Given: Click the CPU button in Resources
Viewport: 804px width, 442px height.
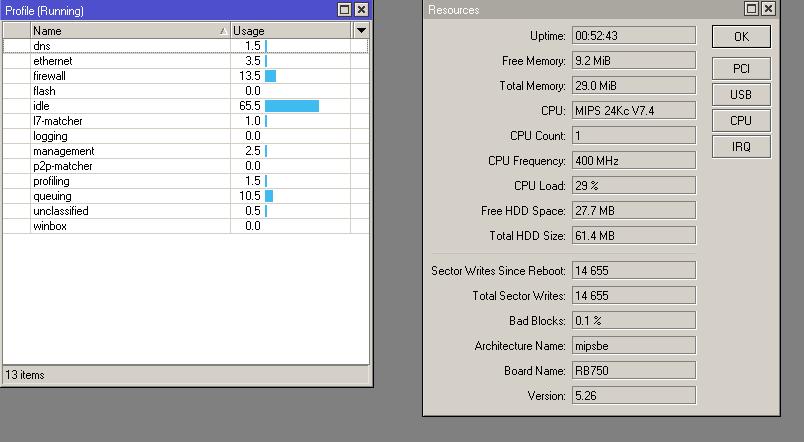Looking at the screenshot, I should point(741,120).
